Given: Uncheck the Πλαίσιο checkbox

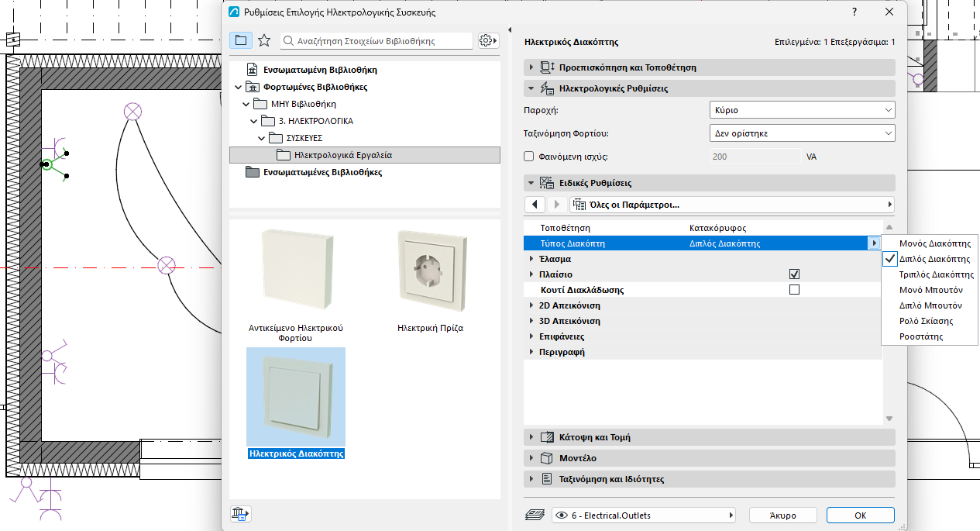Looking at the screenshot, I should (794, 274).
